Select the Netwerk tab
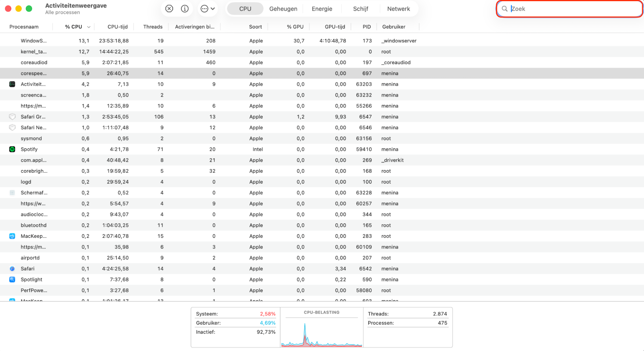Image resolution: width=644 pixels, height=351 pixels. (x=399, y=9)
